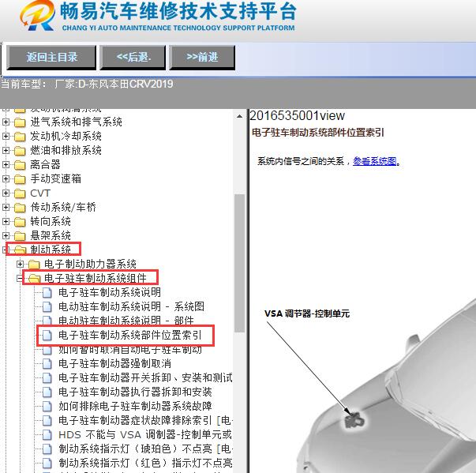Screen dimensions: 476x473
Task: Open 制动系统指示灯（红色）指示灯不点亮 page
Action: (145, 463)
